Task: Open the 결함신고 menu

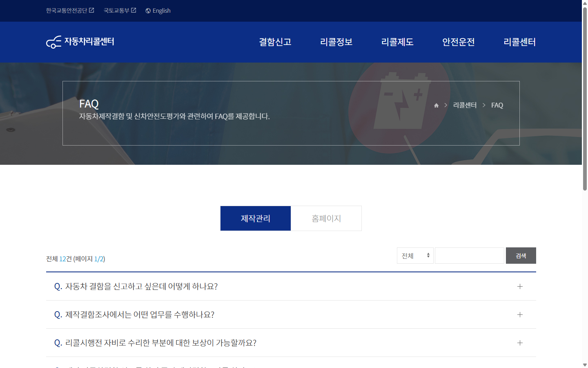Action: 275,42
